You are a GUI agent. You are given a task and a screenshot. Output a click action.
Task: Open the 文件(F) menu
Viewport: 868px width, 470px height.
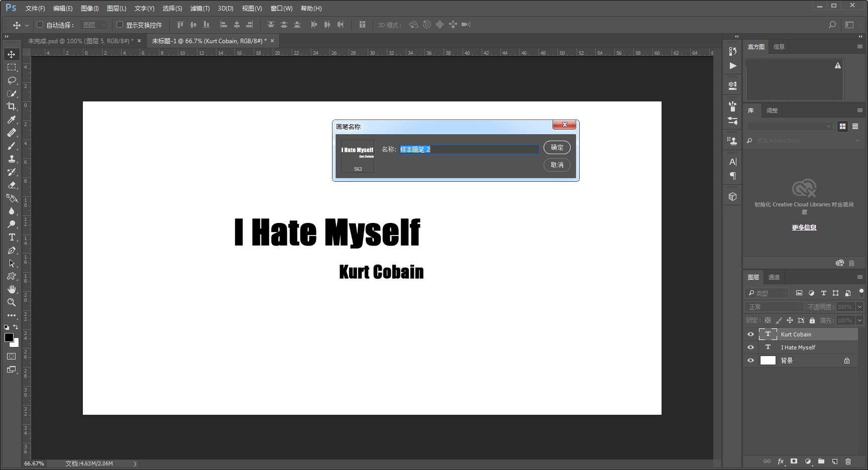pos(35,9)
